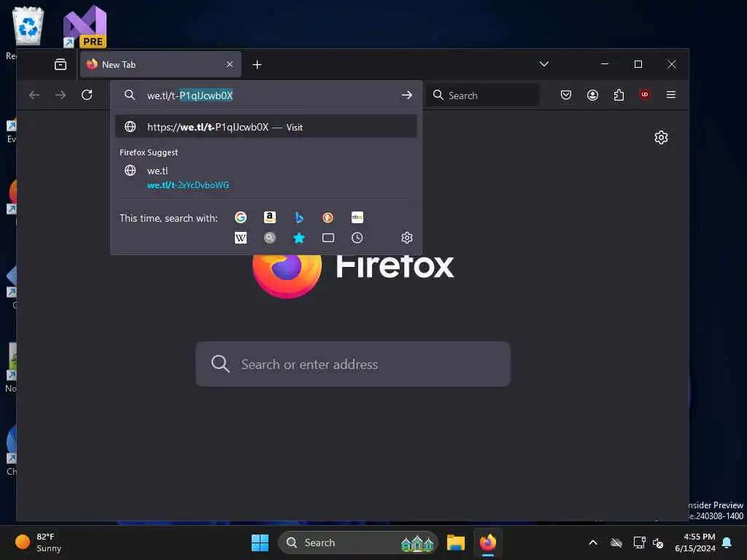Open the clock showing 4:55 PM
The width and height of the screenshot is (747, 560).
(695, 542)
